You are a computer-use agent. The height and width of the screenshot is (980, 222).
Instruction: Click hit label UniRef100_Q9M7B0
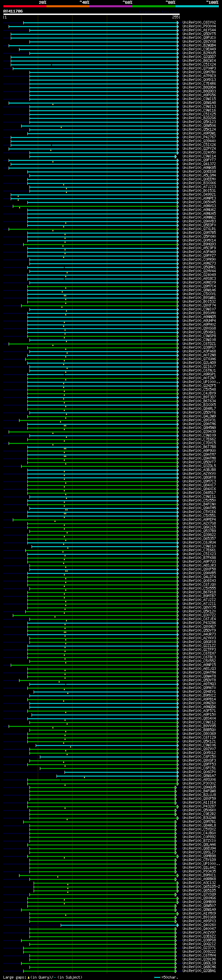(199, 72)
